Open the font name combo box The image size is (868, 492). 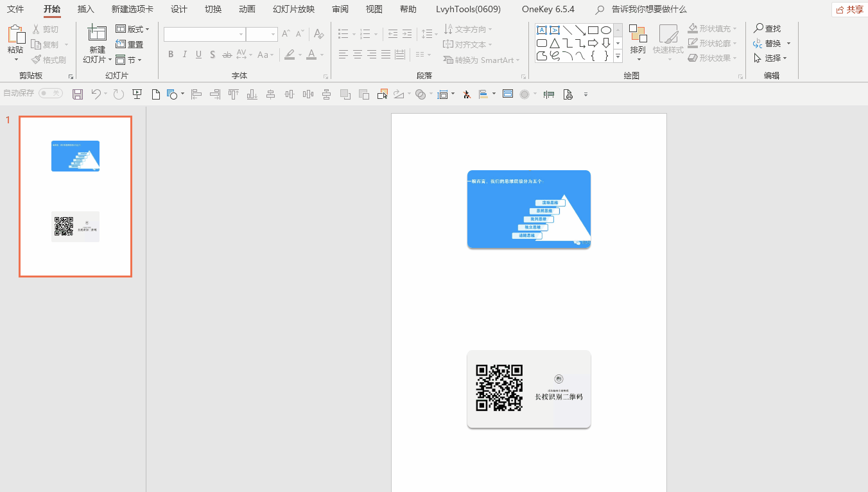205,34
